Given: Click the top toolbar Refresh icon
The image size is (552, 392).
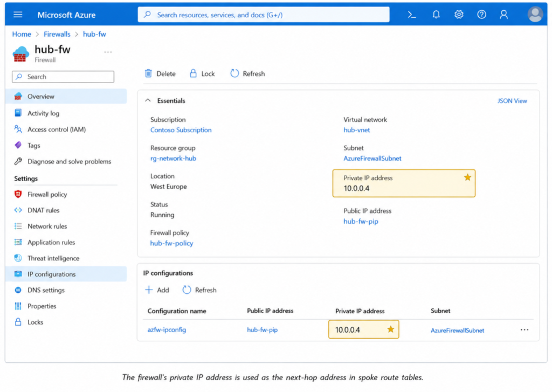Looking at the screenshot, I should click(x=234, y=73).
